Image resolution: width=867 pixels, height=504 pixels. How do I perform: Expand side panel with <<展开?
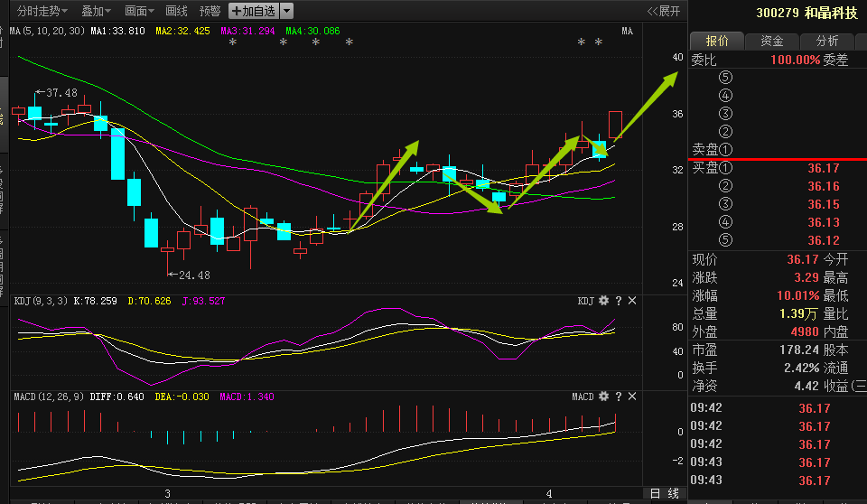(x=664, y=11)
